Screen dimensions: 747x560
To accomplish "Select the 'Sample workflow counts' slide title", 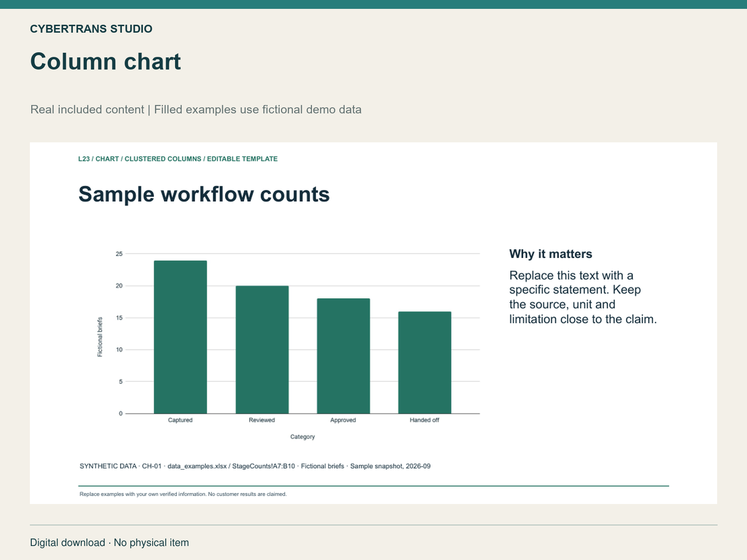I will (x=204, y=194).
